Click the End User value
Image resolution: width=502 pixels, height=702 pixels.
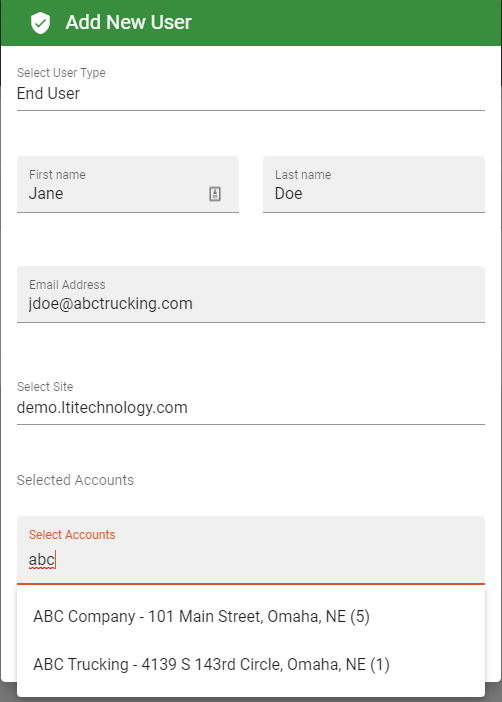tap(48, 94)
